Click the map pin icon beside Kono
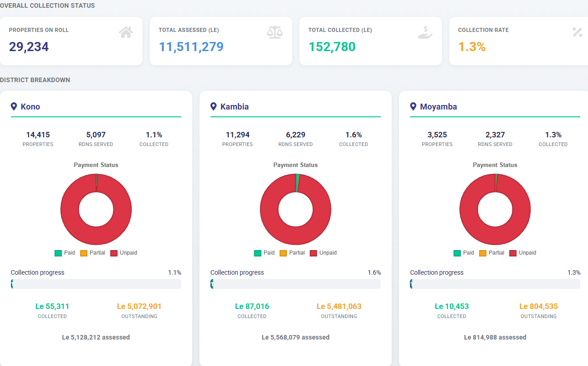The height and width of the screenshot is (366, 588). tap(14, 106)
